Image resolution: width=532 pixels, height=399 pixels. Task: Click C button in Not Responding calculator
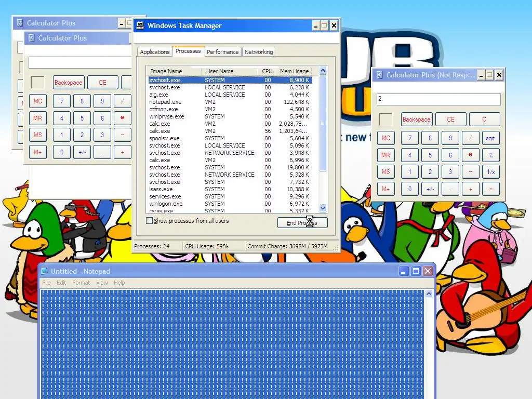click(x=484, y=119)
